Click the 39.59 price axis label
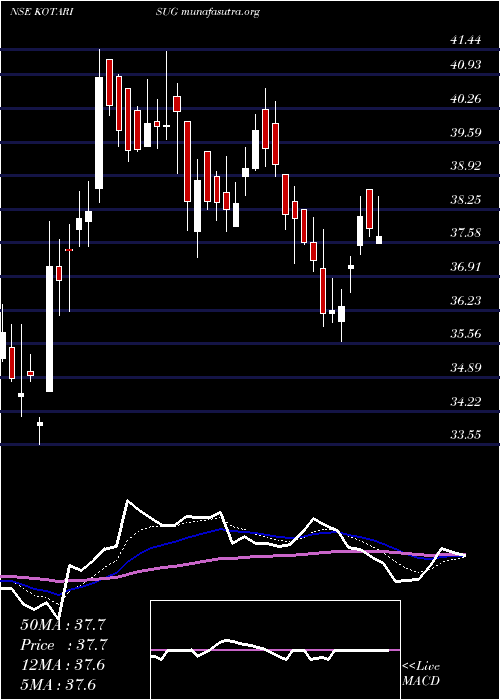Viewport: 500px width, 700px height. [466, 133]
